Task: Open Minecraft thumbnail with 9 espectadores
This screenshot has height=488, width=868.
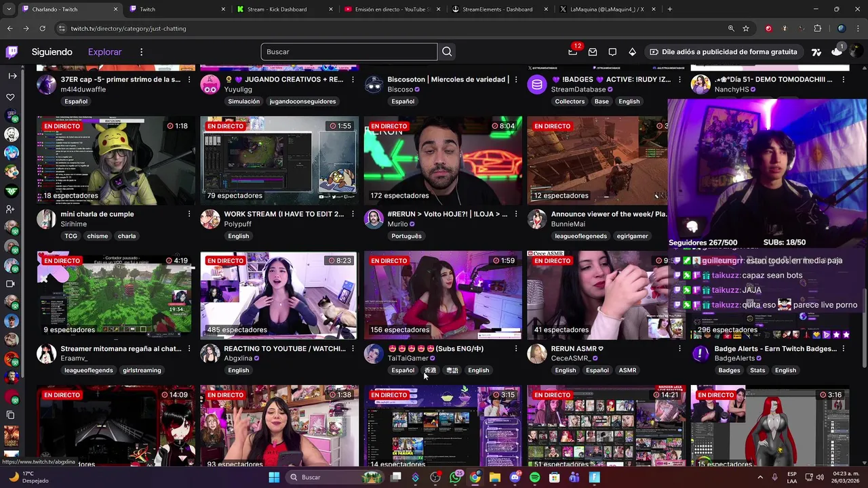Action: (116, 295)
